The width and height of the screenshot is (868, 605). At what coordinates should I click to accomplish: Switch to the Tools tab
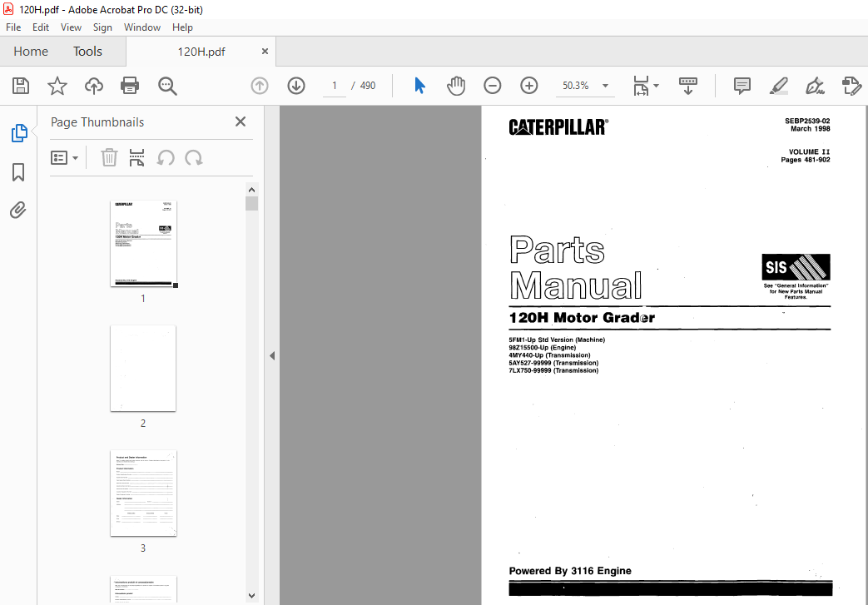[x=87, y=52]
